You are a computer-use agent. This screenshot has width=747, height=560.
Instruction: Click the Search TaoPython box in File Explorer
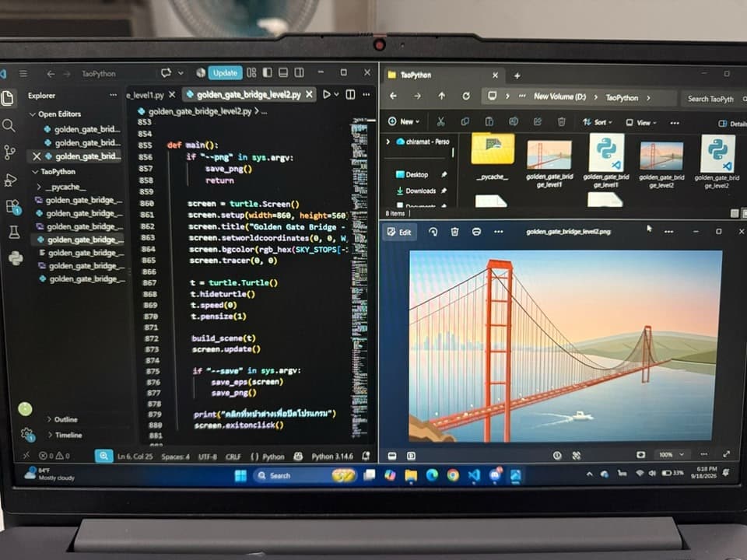(714, 99)
